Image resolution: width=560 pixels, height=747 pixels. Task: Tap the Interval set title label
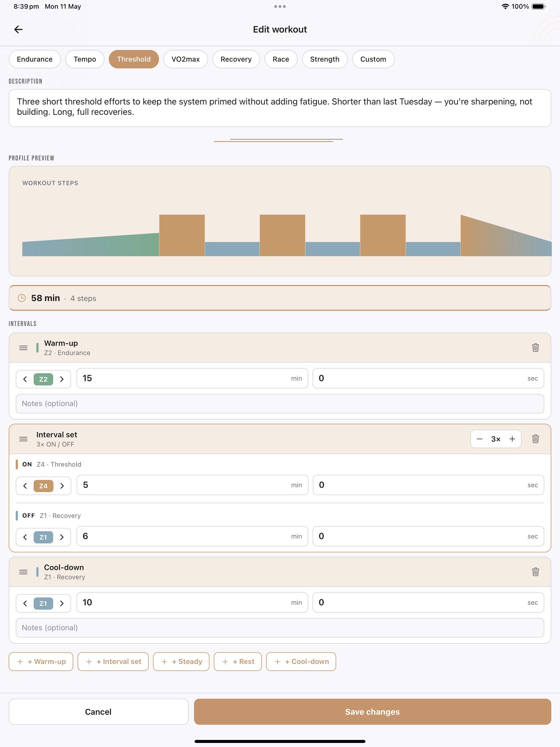57,435
